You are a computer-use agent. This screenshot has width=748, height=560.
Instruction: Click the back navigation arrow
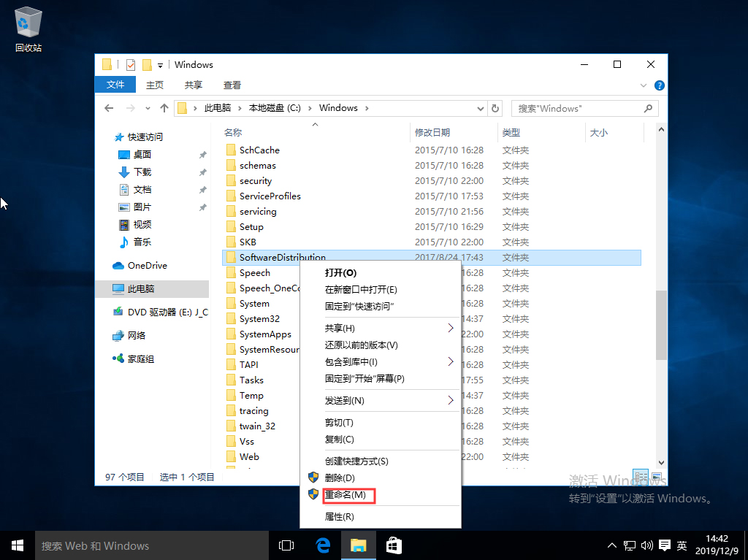[x=109, y=108]
